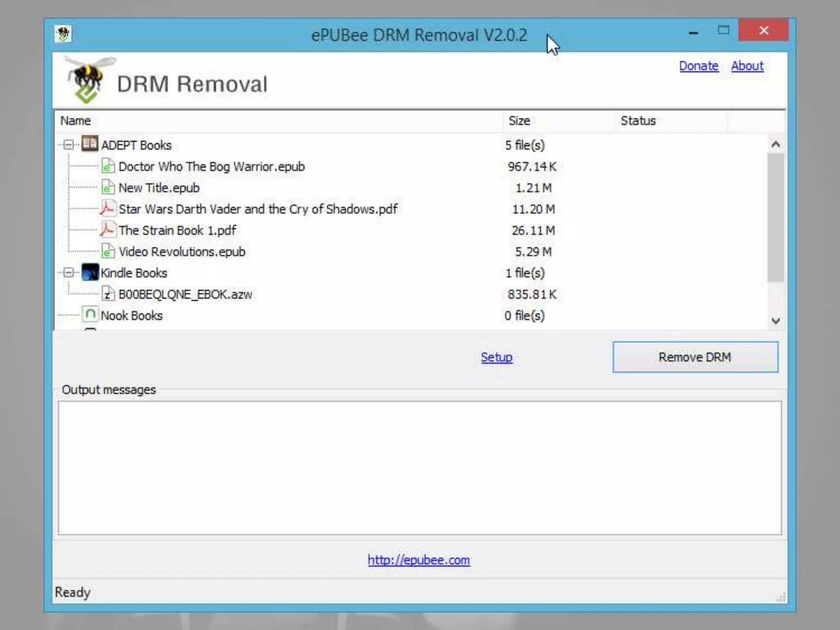Click the Star Wars PDF file icon
The image size is (840, 630).
[107, 209]
